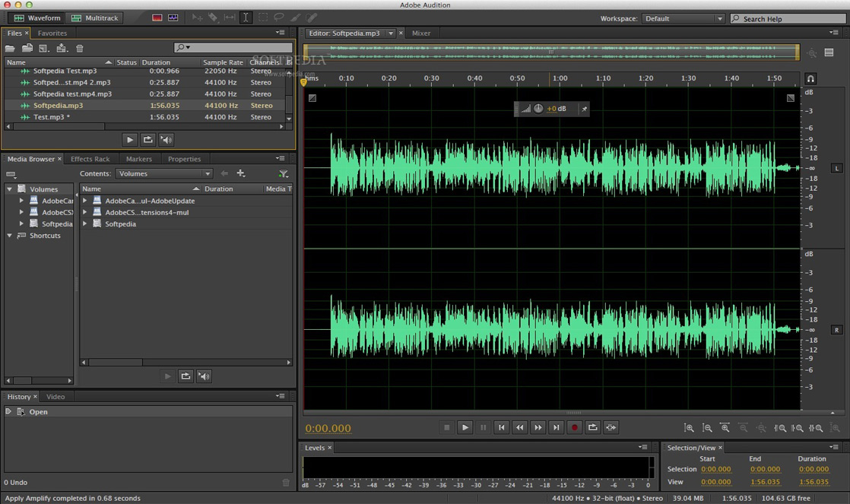This screenshot has height=504, width=850.
Task: Toggle loop playback in Files panel
Action: pyautogui.click(x=148, y=139)
